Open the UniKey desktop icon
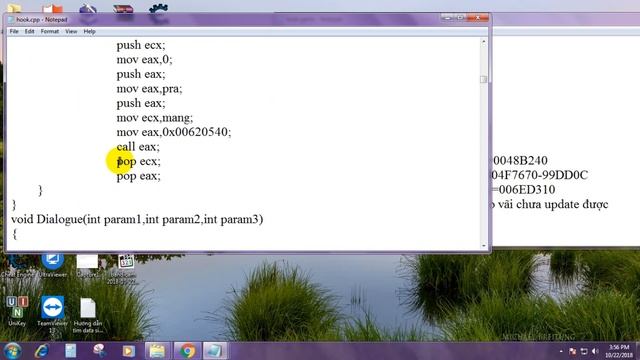Viewport: 640px width, 360px height. click(17, 311)
